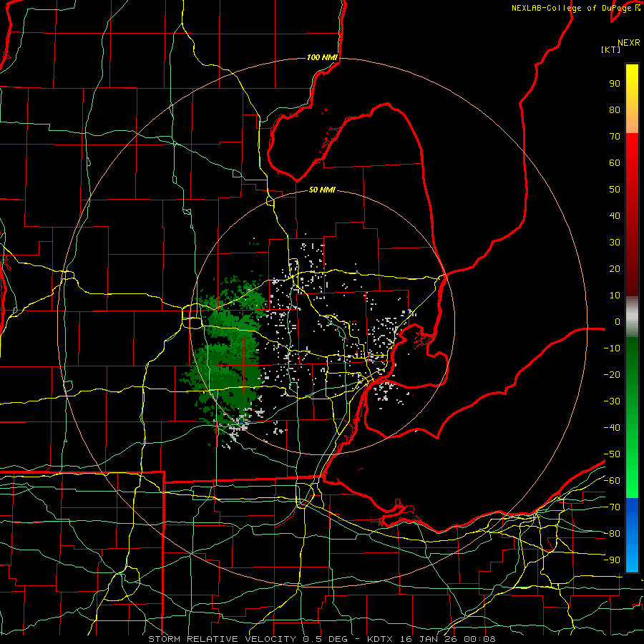The width and height of the screenshot is (644, 644).
Task: Click the -50 value on velocity scale
Action: [x=612, y=454]
